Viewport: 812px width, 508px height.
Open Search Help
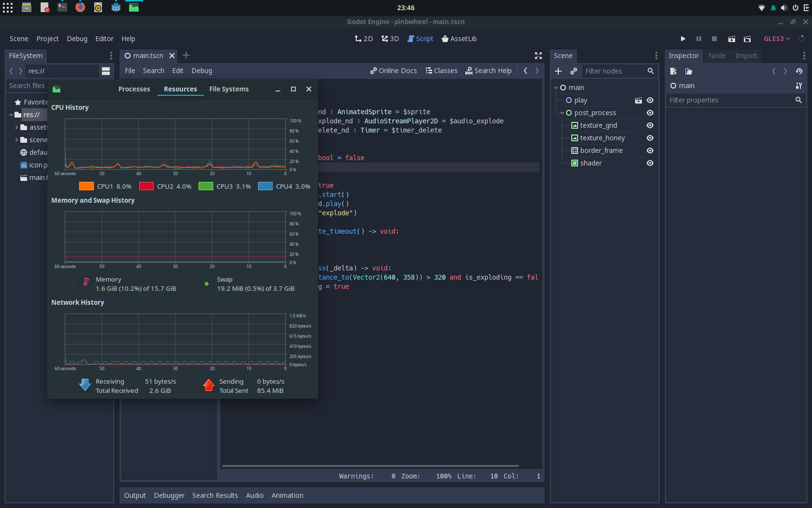[488, 71]
